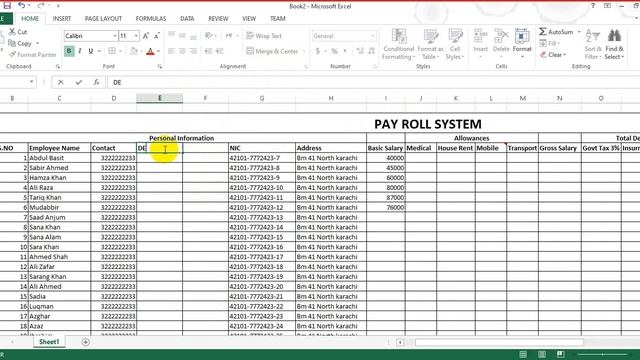Open the General number format dropdown
Viewport: 640px width, 360px height.
(373, 36)
